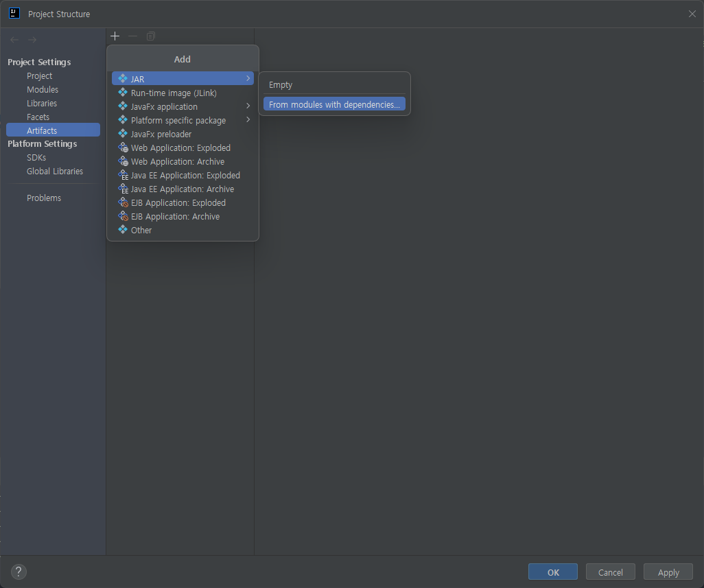The width and height of the screenshot is (704, 588).
Task: Click the Platform specific package icon
Action: (x=123, y=120)
